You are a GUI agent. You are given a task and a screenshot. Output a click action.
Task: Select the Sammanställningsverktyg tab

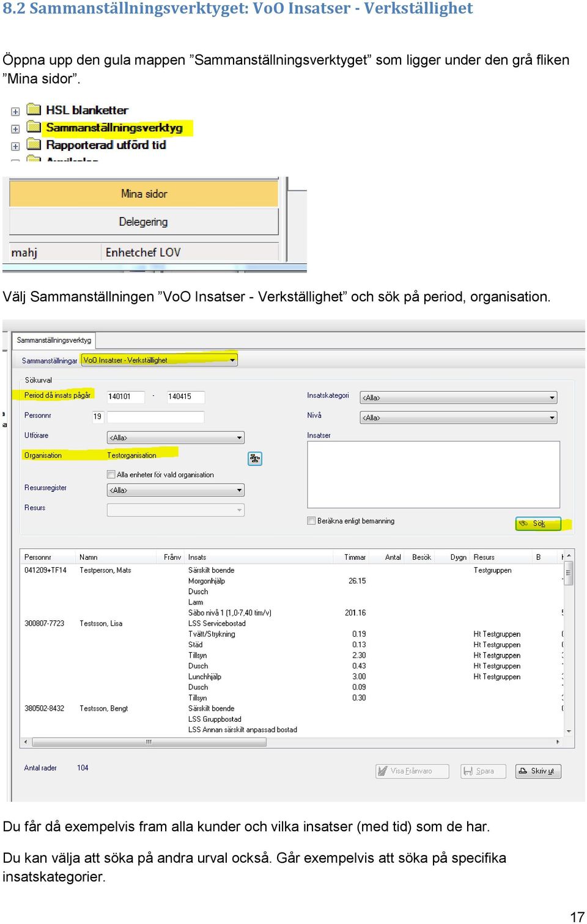click(x=54, y=340)
